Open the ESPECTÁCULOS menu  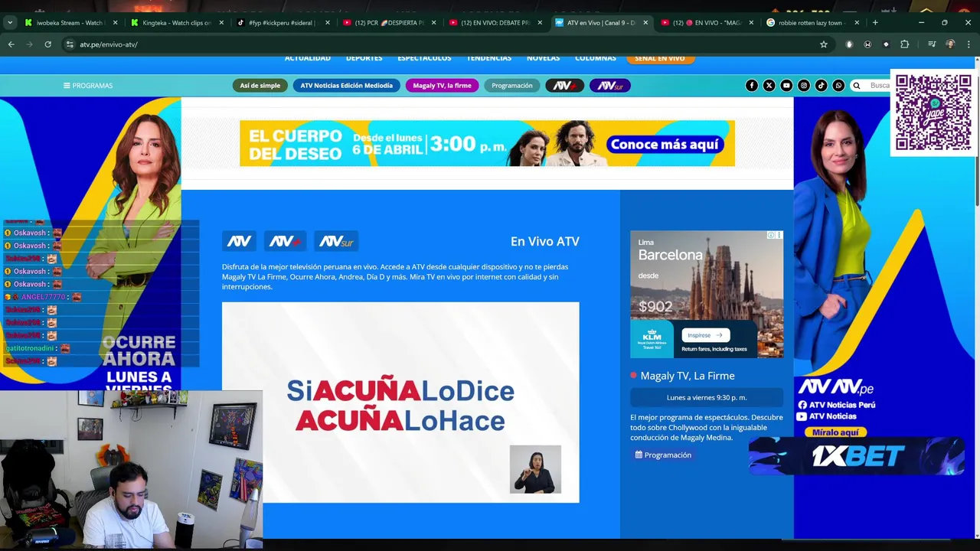(x=424, y=59)
